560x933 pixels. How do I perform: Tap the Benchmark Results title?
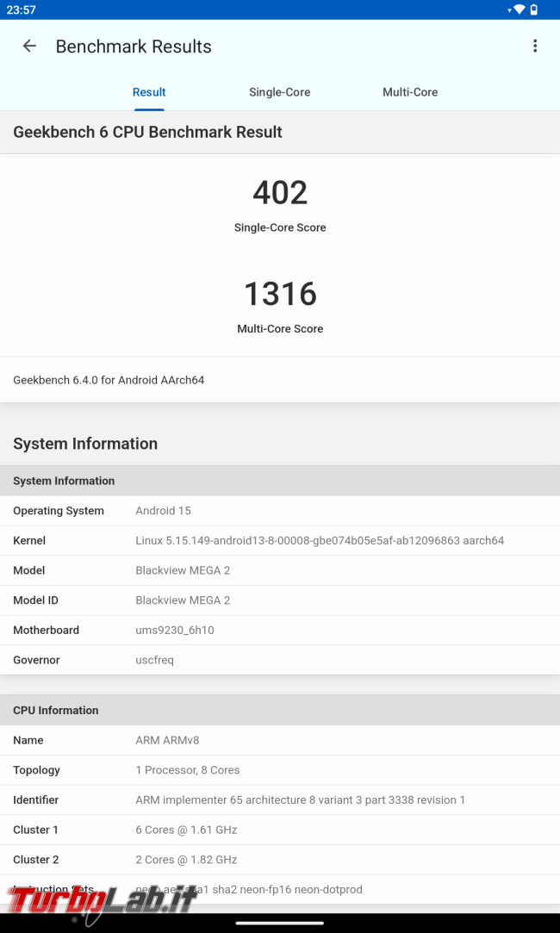tap(134, 47)
